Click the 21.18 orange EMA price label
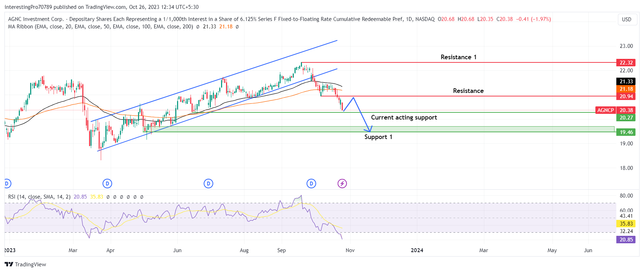The image size is (644, 272). pyautogui.click(x=626, y=89)
